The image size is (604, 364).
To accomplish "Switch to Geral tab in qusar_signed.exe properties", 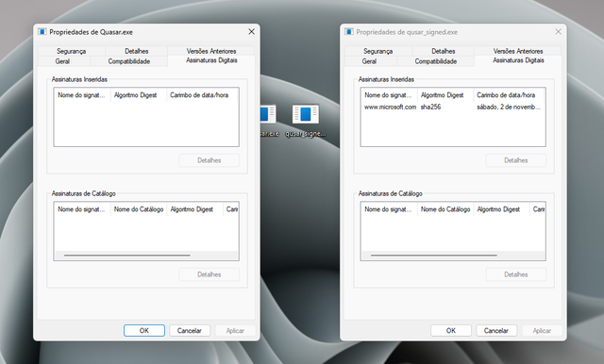I will pyautogui.click(x=369, y=61).
